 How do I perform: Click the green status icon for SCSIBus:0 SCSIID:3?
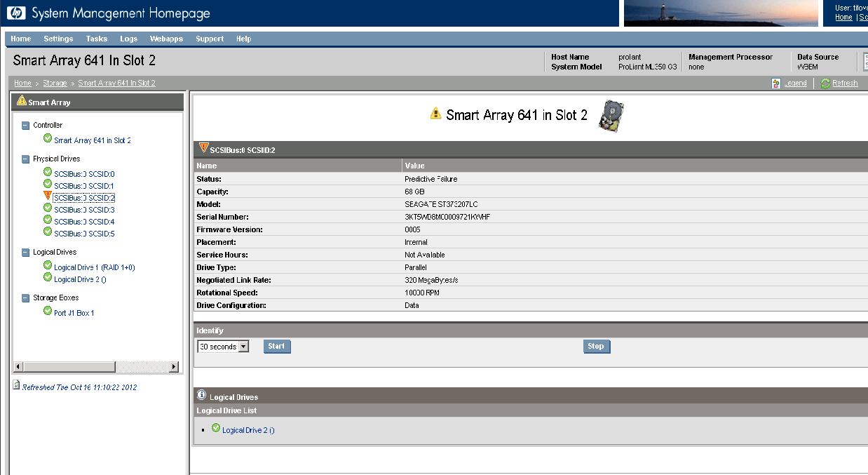[x=48, y=208]
